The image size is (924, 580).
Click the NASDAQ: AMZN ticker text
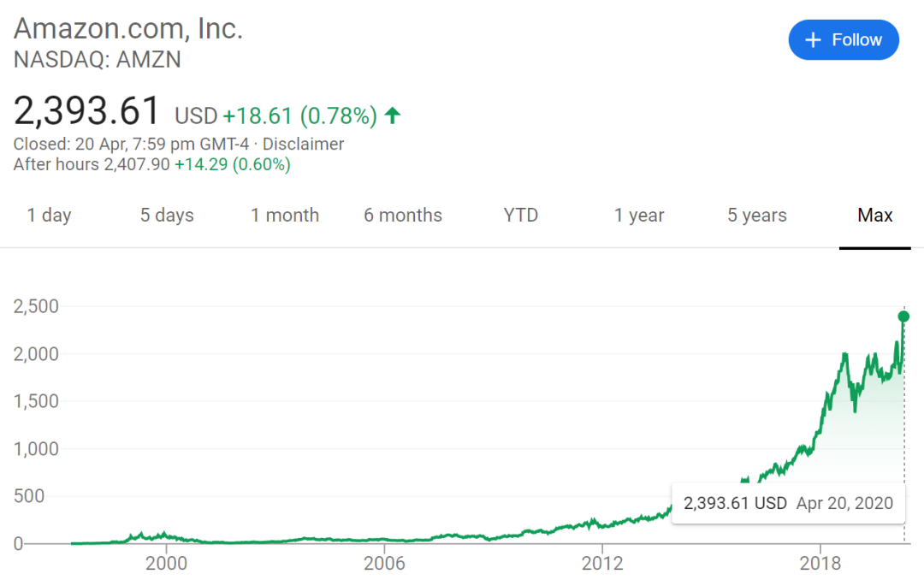97,59
